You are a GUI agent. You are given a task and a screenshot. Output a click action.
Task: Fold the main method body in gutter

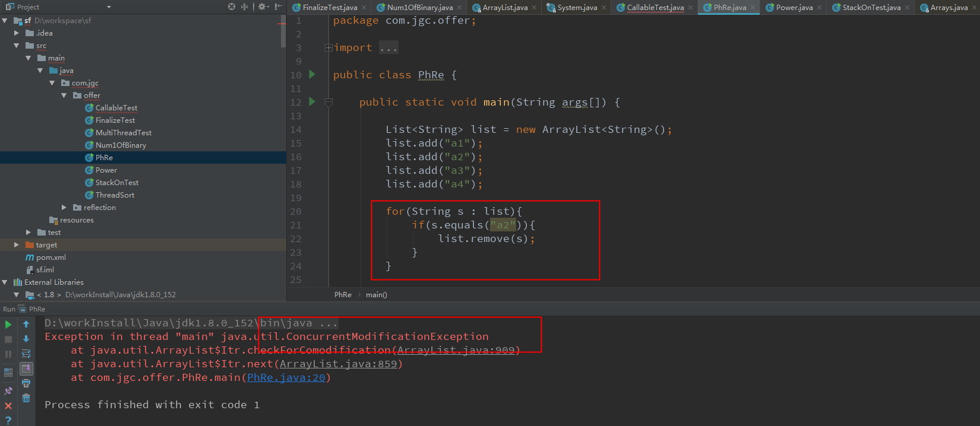coord(328,102)
